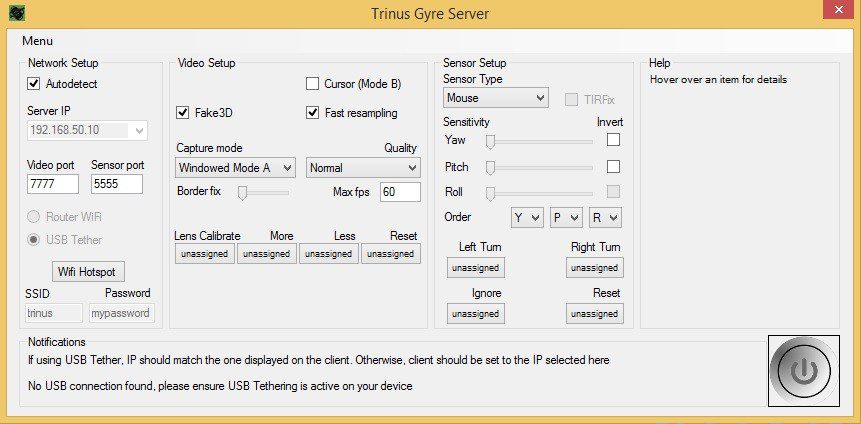
Task: Click 'Hover over an item for details' text
Action: [718, 80]
